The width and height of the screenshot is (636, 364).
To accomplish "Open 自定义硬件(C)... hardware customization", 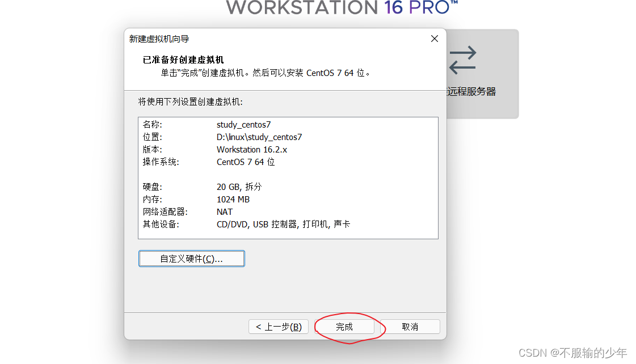I will [191, 259].
